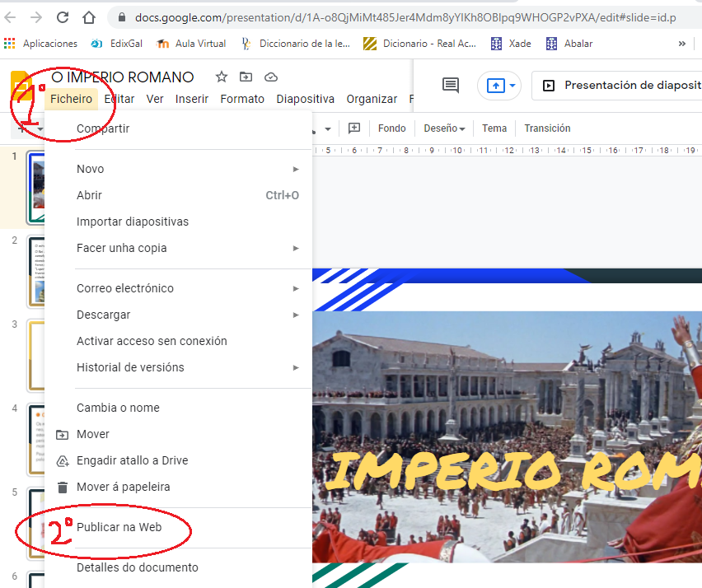702x588 pixels.
Task: Click the cloud save status icon
Action: [270, 77]
